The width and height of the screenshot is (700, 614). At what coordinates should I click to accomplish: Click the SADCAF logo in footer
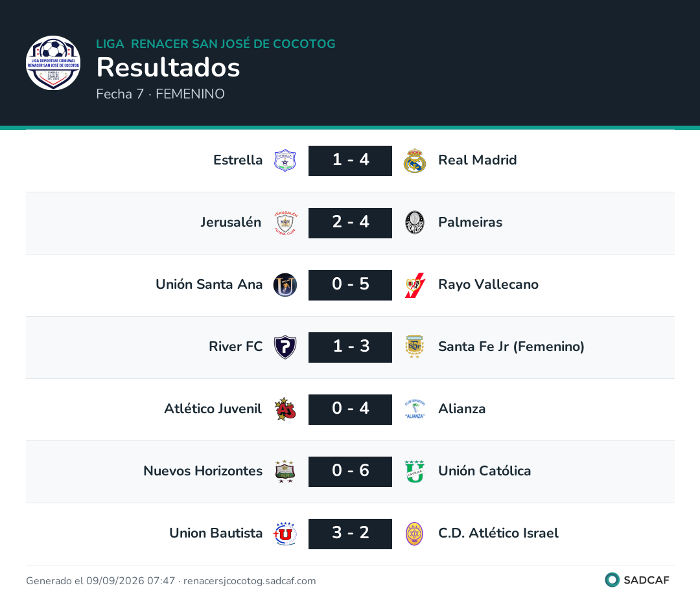click(637, 580)
